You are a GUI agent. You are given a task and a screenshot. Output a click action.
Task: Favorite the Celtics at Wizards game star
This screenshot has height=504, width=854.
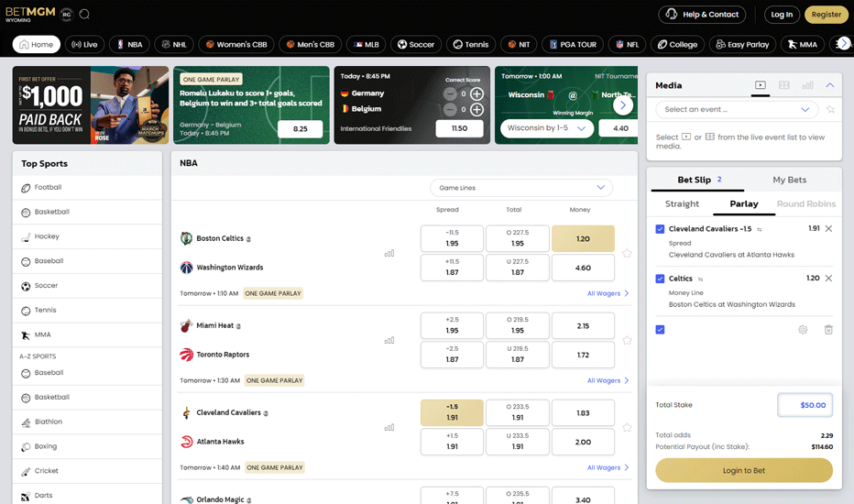pyautogui.click(x=627, y=253)
